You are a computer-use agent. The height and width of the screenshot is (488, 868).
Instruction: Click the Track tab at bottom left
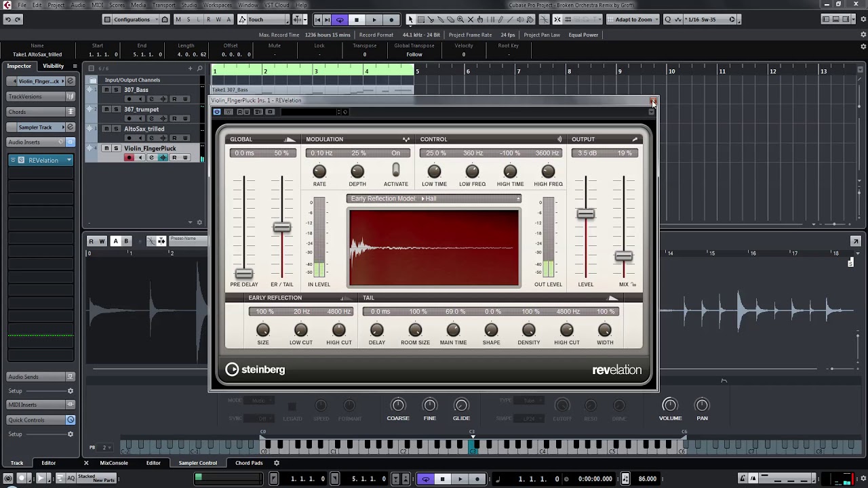(17, 463)
